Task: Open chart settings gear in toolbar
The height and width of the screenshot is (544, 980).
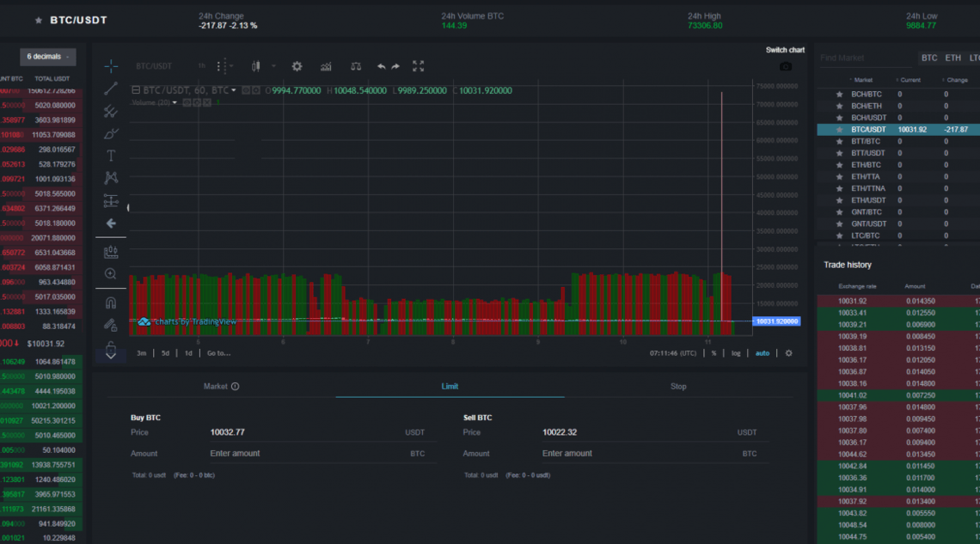Action: [297, 66]
